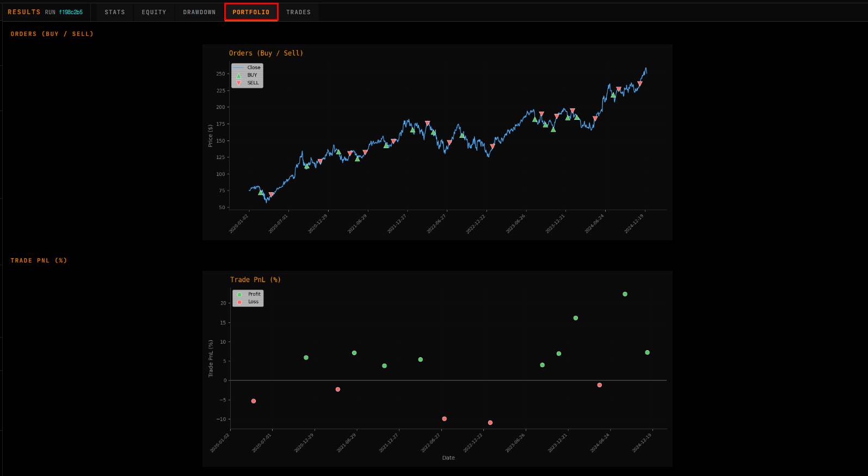The image size is (868, 476).
Task: Click the RESULTS label in header
Action: pyautogui.click(x=24, y=12)
